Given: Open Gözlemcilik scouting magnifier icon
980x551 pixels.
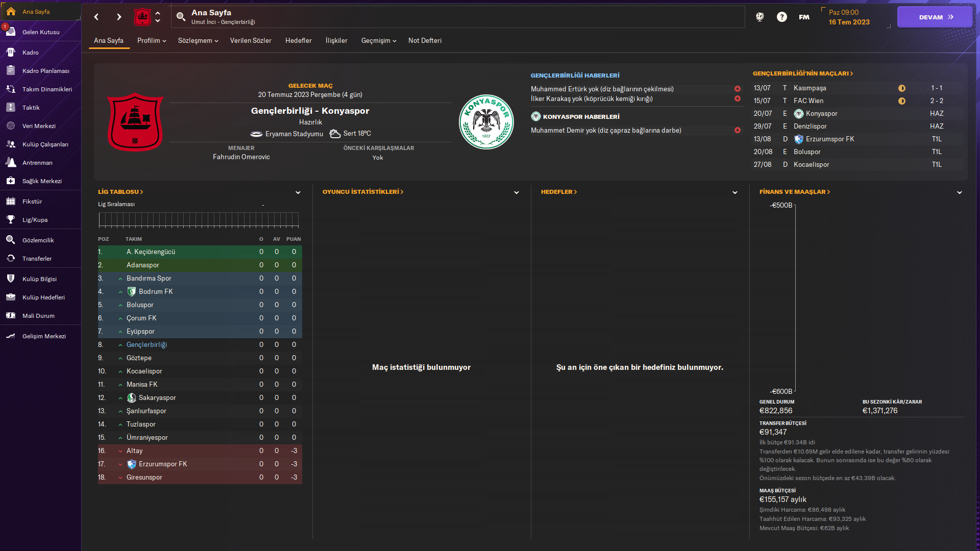Looking at the screenshot, I should (11, 240).
